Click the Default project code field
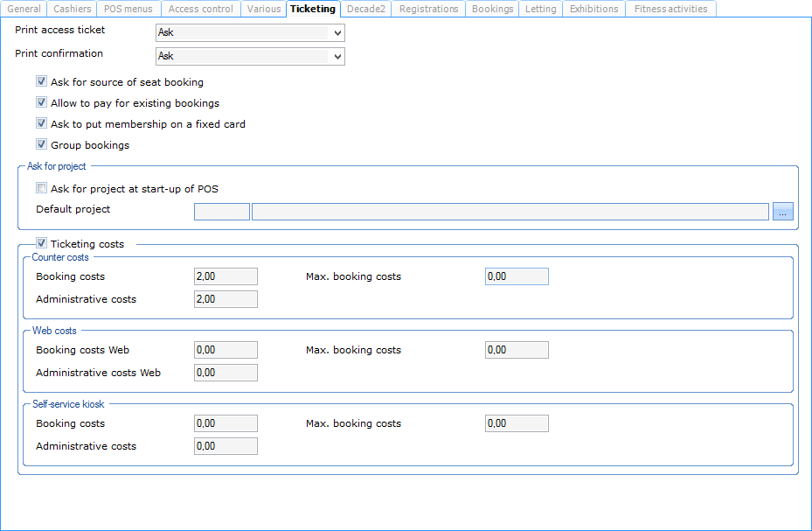The image size is (812, 531). pyautogui.click(x=221, y=211)
